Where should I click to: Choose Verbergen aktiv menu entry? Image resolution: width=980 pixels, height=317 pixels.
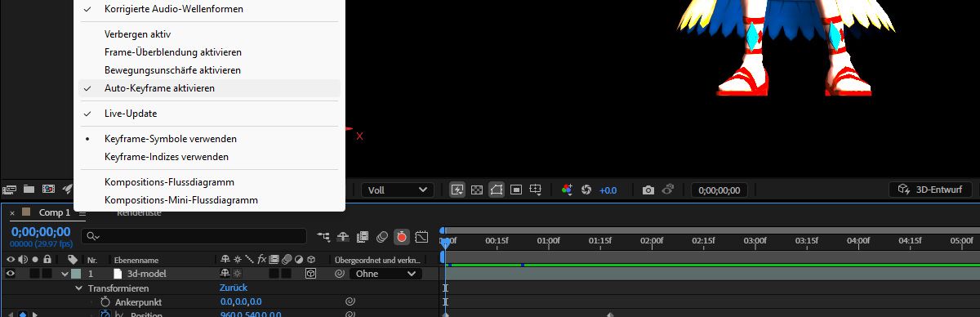click(x=209, y=34)
